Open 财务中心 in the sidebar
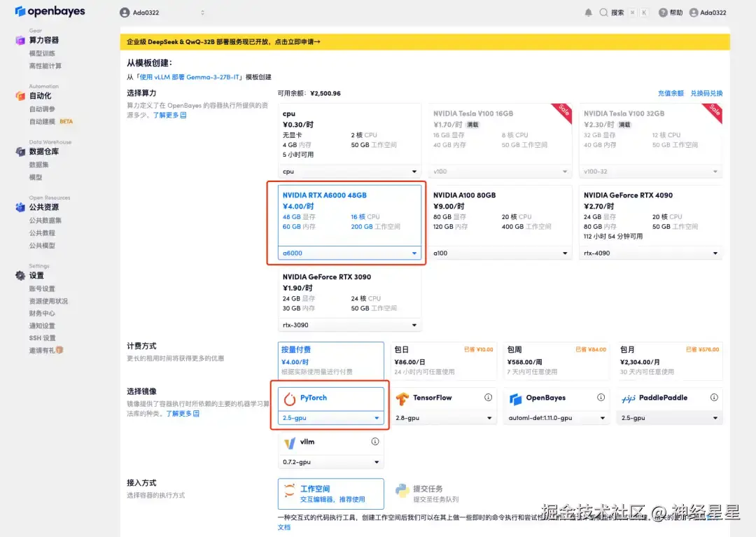This screenshot has width=756, height=537. point(42,314)
